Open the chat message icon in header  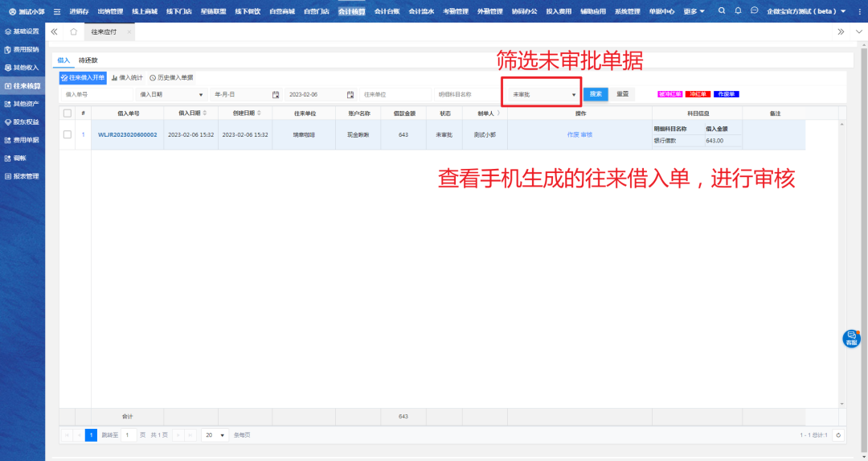(x=754, y=11)
